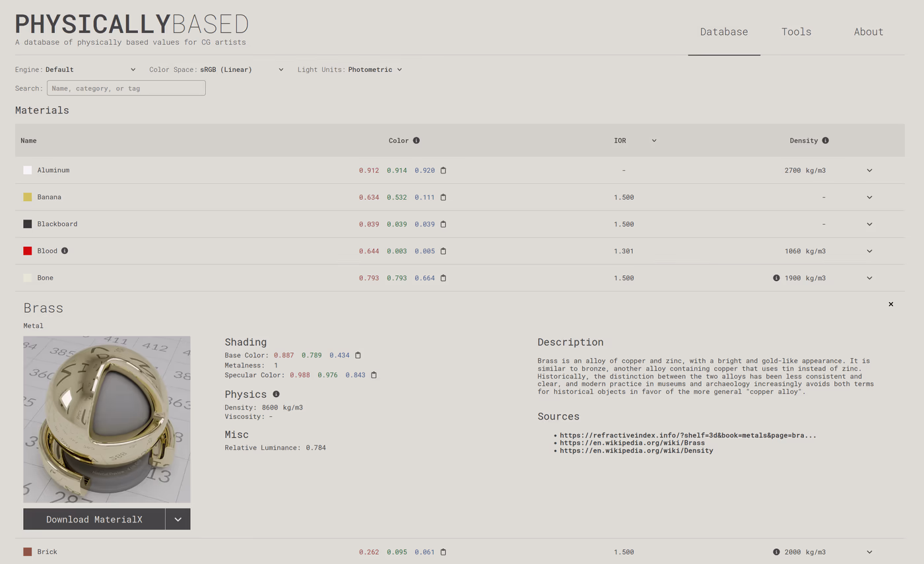The width and height of the screenshot is (924, 564).
Task: Click the Aluminum color swatch
Action: 28,170
